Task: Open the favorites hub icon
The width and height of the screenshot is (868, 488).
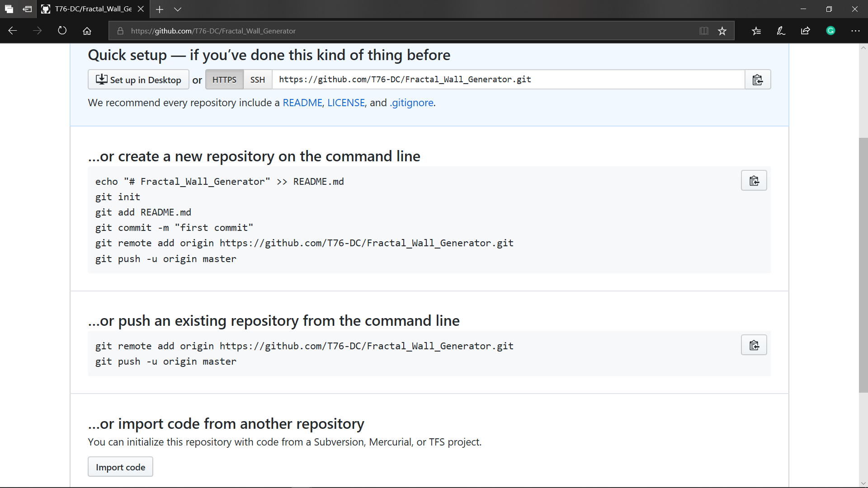Action: (756, 31)
